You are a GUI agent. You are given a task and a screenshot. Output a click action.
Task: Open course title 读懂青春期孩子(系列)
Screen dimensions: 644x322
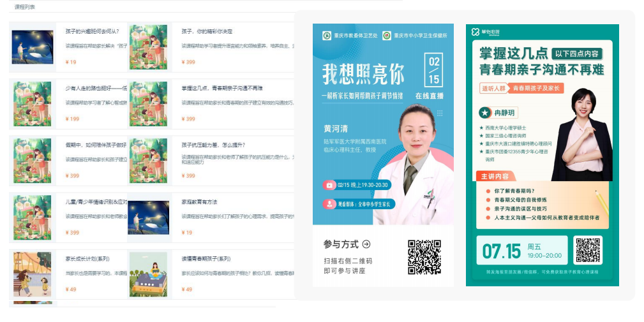click(206, 259)
